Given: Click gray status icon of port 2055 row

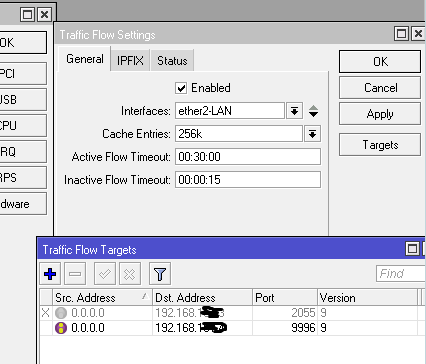Looking at the screenshot, I should coord(61,313).
